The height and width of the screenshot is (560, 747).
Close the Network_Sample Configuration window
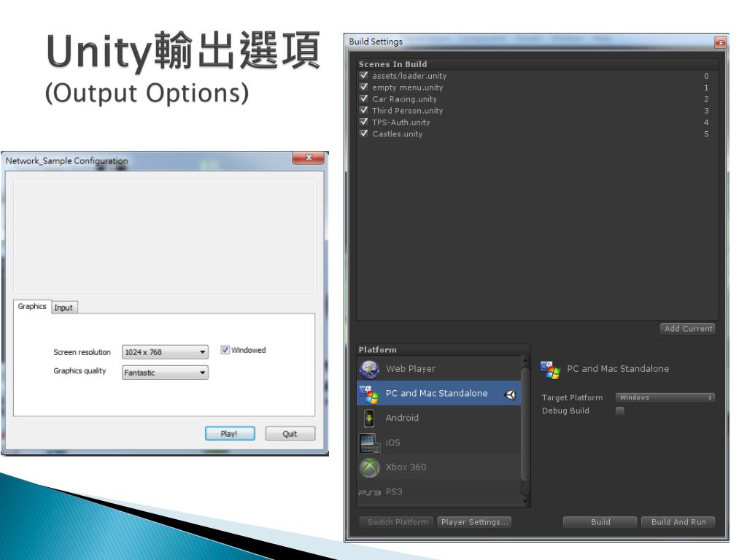tap(309, 157)
